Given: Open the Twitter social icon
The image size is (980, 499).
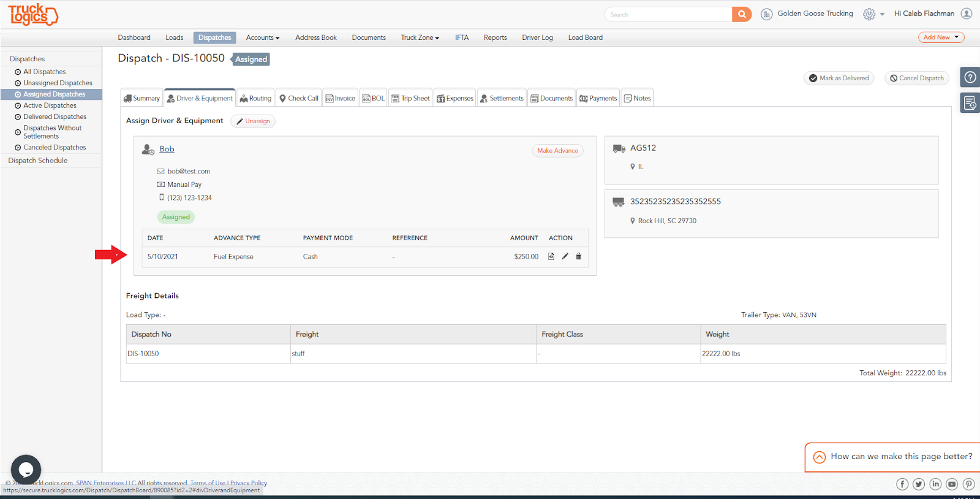Looking at the screenshot, I should tap(919, 484).
